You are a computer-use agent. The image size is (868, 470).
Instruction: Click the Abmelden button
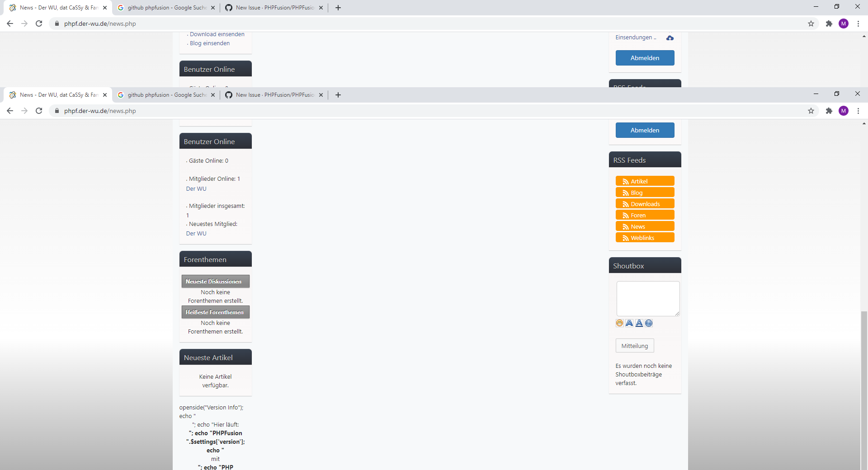tap(645, 130)
